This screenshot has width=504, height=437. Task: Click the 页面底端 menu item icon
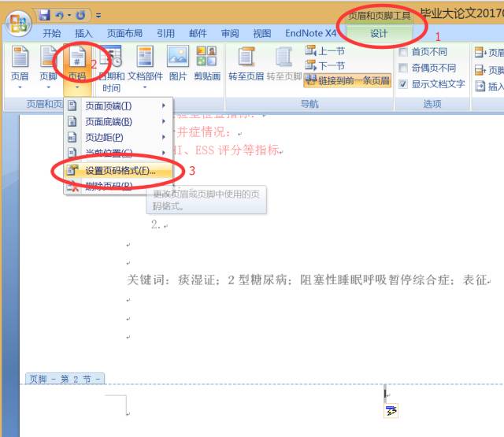72,121
